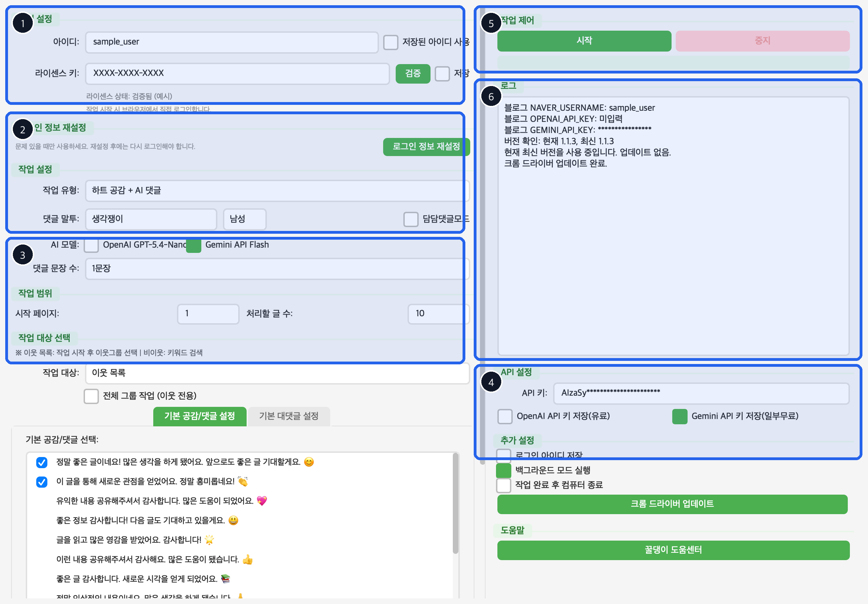The width and height of the screenshot is (868, 604).
Task: Enable 전체 그룹 작업 (이웃 전용) option
Action: coord(91,396)
